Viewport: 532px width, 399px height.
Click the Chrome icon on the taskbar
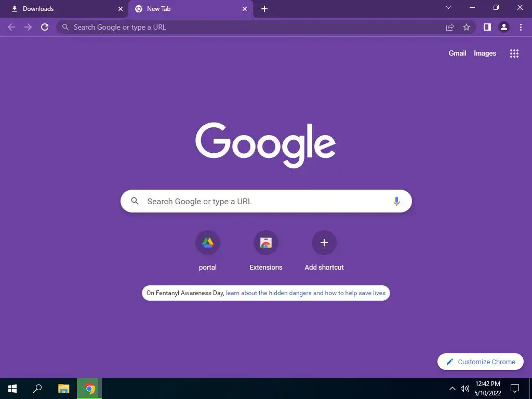(x=89, y=389)
